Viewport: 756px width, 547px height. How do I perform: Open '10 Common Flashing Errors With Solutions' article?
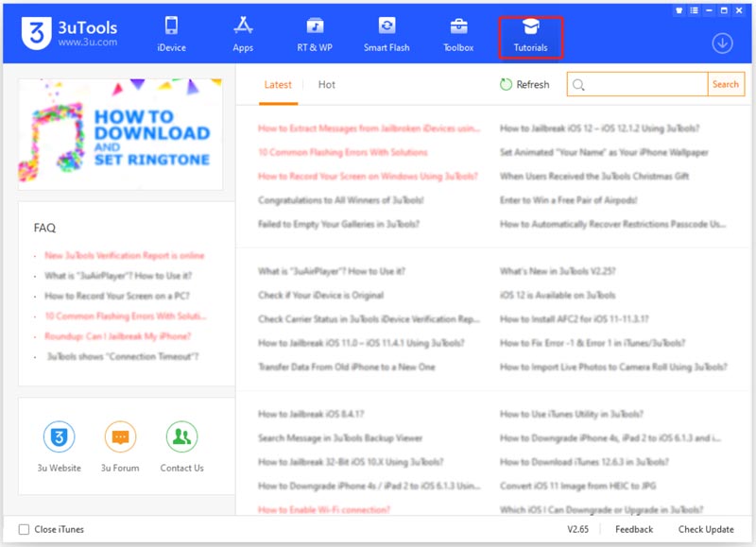click(343, 152)
